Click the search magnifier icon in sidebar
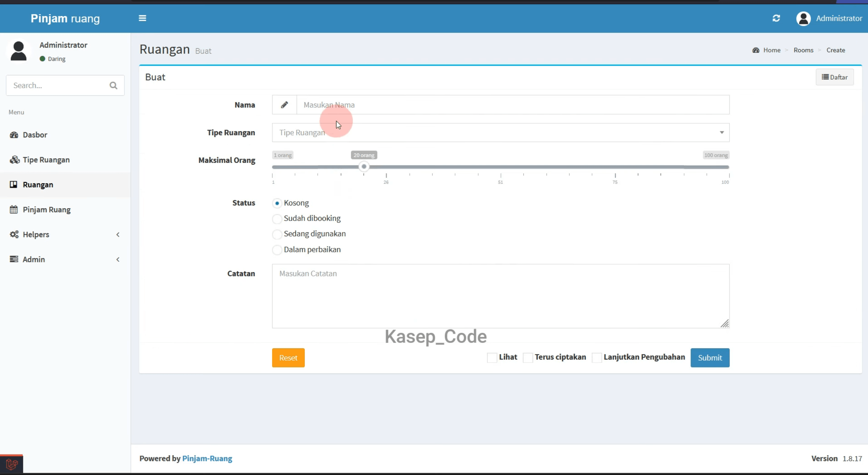The height and width of the screenshot is (475, 868). coord(114,86)
